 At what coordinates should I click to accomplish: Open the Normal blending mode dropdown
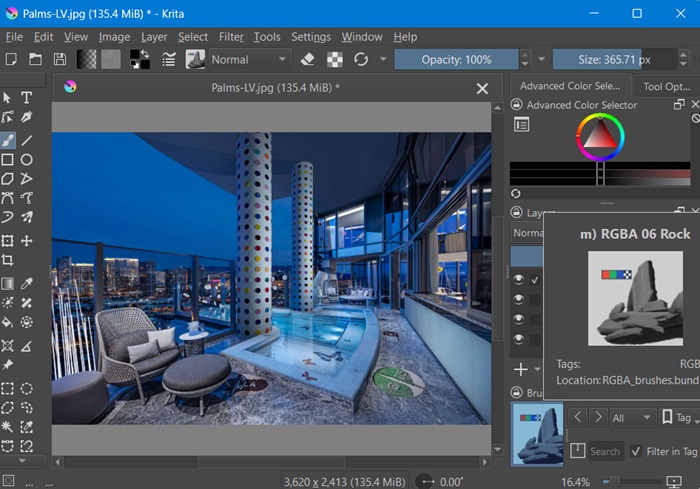(249, 59)
